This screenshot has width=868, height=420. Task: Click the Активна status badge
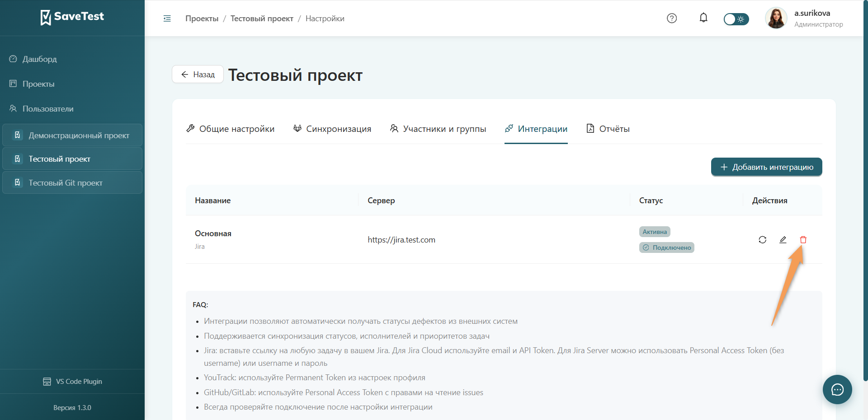(655, 232)
